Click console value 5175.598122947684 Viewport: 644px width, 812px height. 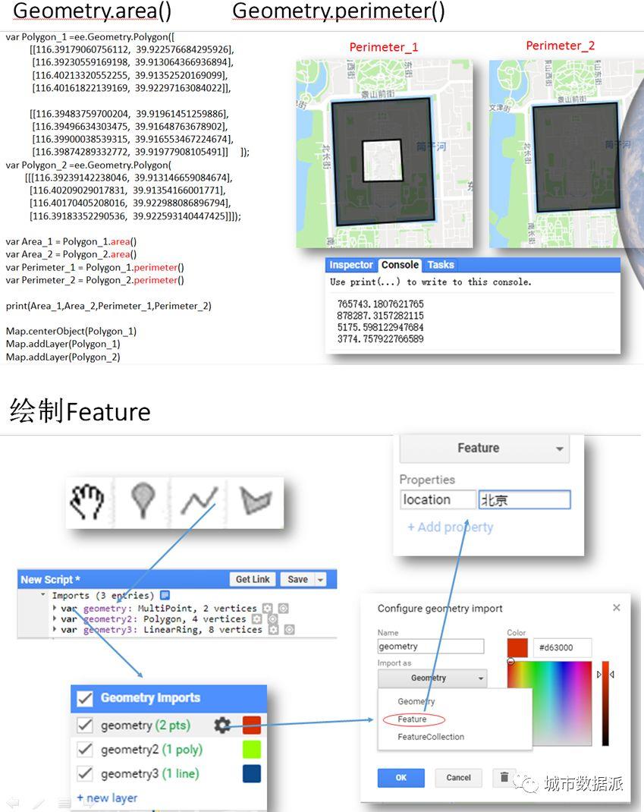(x=381, y=327)
